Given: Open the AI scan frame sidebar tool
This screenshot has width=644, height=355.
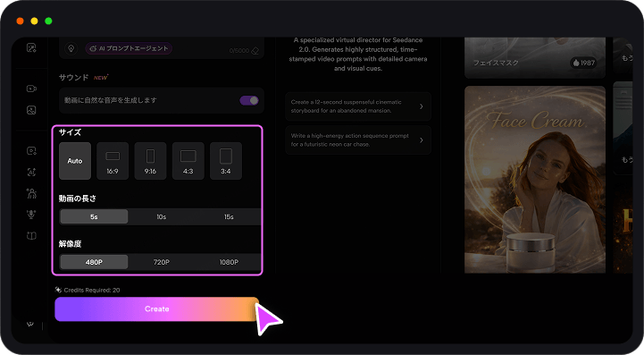Looking at the screenshot, I should (x=31, y=173).
